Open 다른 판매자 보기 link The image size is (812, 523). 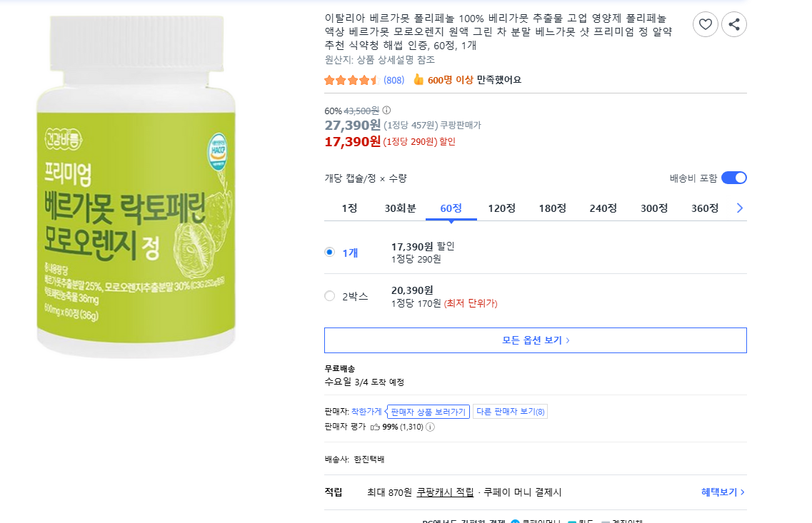click(510, 412)
